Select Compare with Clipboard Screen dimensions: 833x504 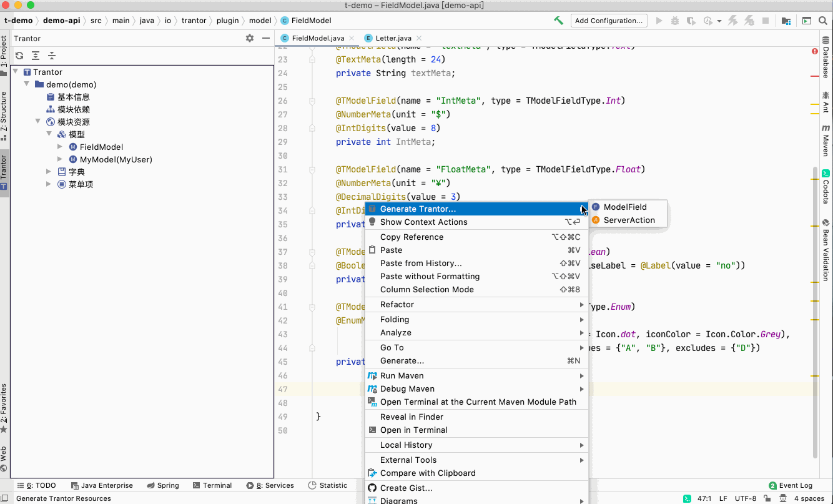point(476,473)
